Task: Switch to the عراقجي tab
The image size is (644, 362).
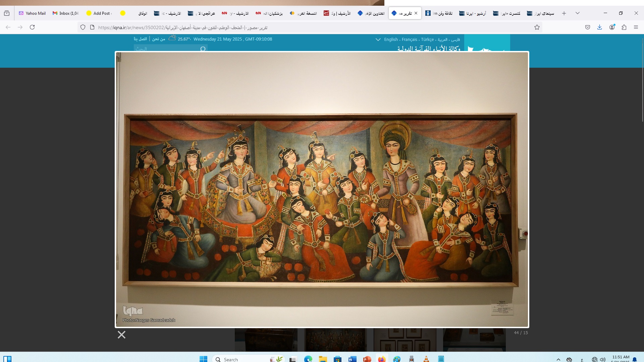Action: pos(201,13)
